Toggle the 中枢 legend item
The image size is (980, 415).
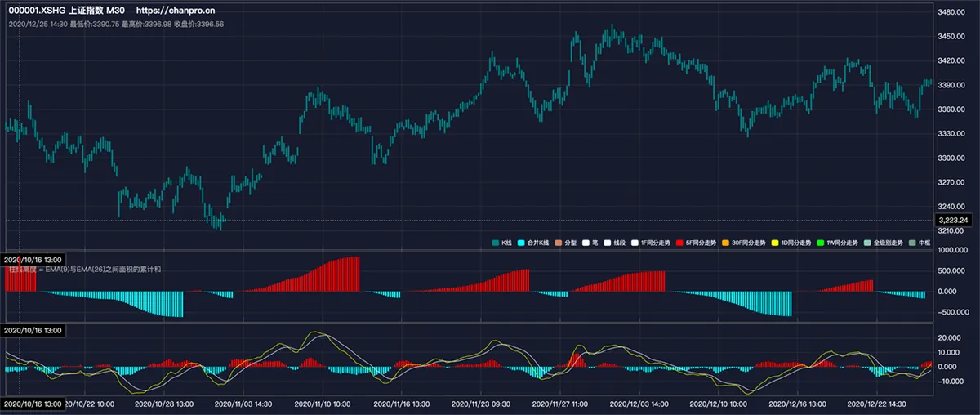(x=920, y=243)
